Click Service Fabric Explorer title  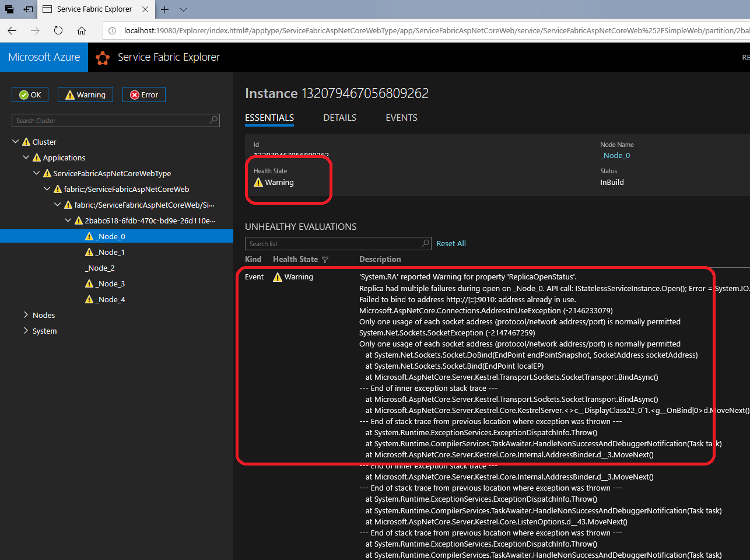[169, 57]
